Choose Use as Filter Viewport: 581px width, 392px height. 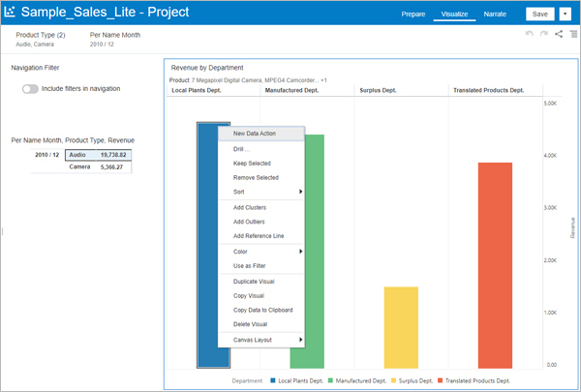click(x=261, y=265)
